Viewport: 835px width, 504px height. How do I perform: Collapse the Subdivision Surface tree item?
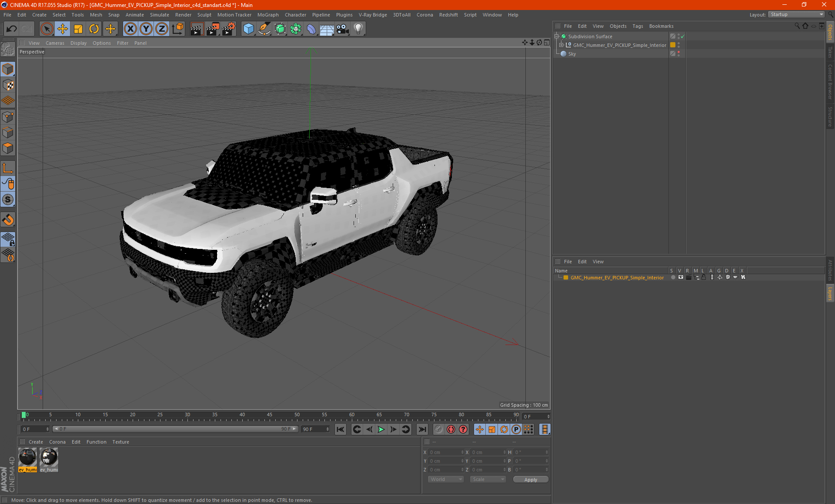coord(556,36)
